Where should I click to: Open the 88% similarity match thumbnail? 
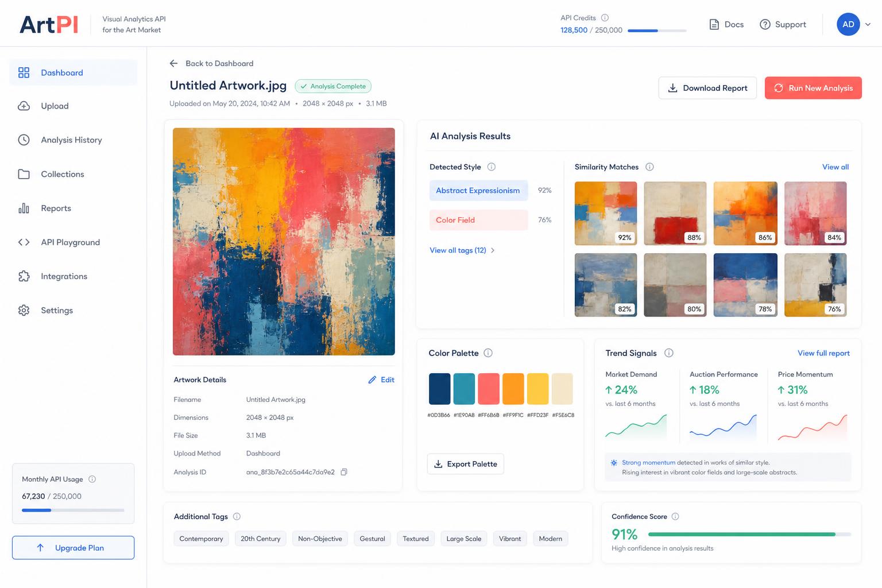[675, 214]
